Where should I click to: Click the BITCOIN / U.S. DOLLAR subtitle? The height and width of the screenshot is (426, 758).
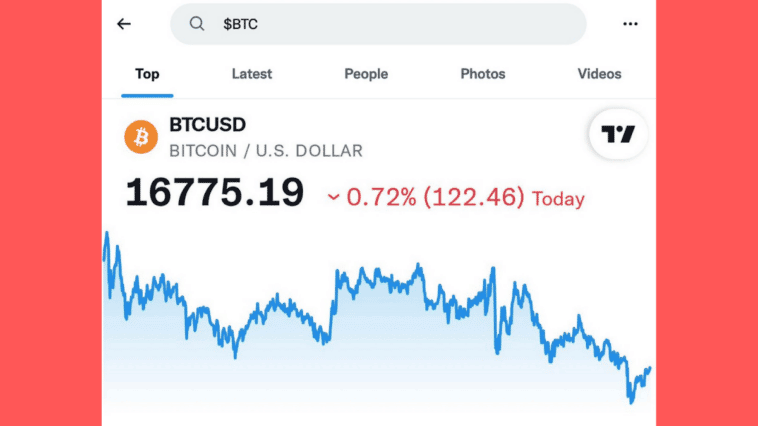(x=266, y=151)
